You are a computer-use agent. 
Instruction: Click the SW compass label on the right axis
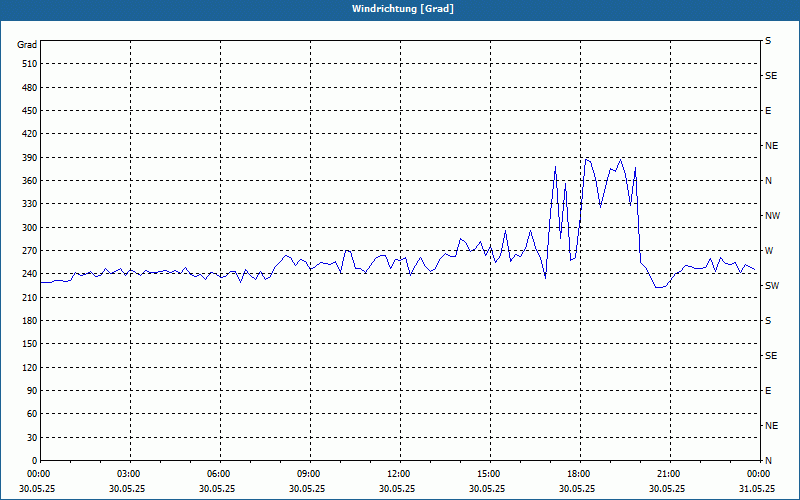tap(772, 286)
